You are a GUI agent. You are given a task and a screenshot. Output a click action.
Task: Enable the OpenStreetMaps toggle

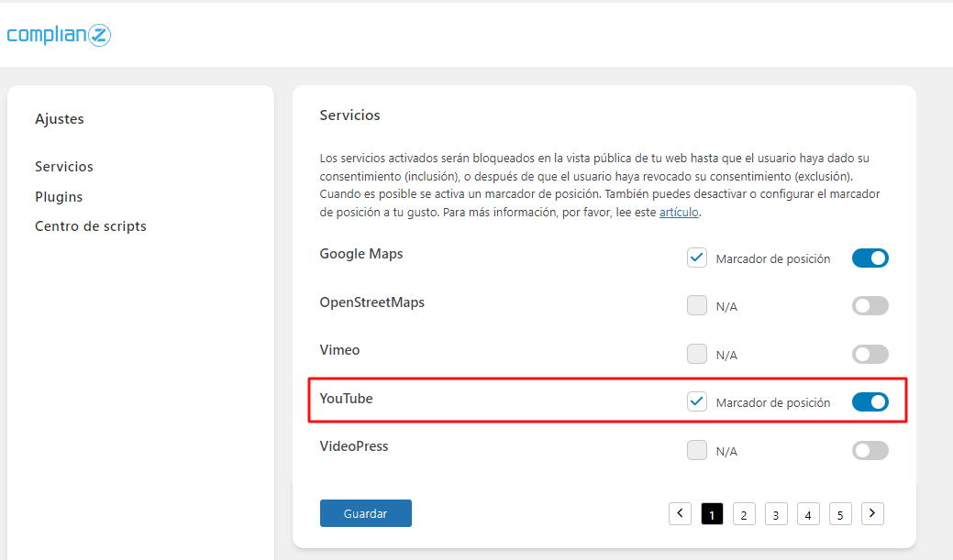pos(870,305)
